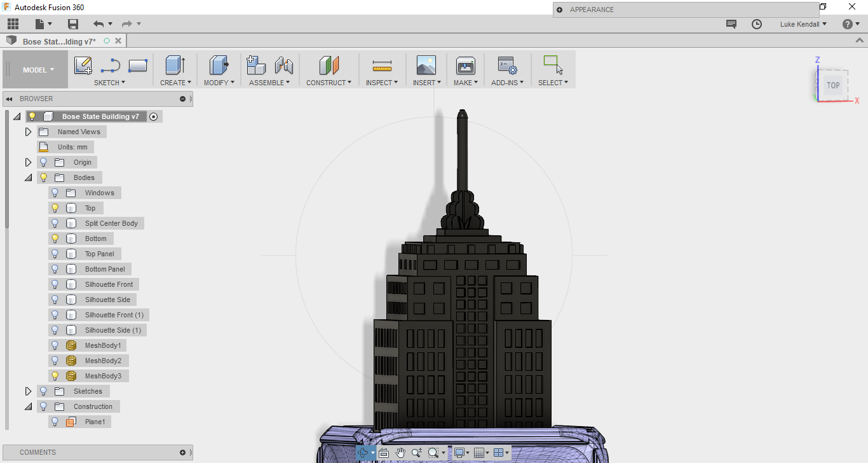Click the Save disk icon
Screen dimensions: 868x463
73,24
